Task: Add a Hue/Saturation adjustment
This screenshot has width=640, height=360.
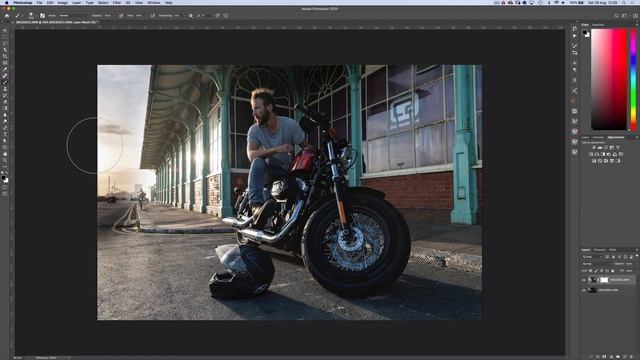Action: [x=591, y=154]
